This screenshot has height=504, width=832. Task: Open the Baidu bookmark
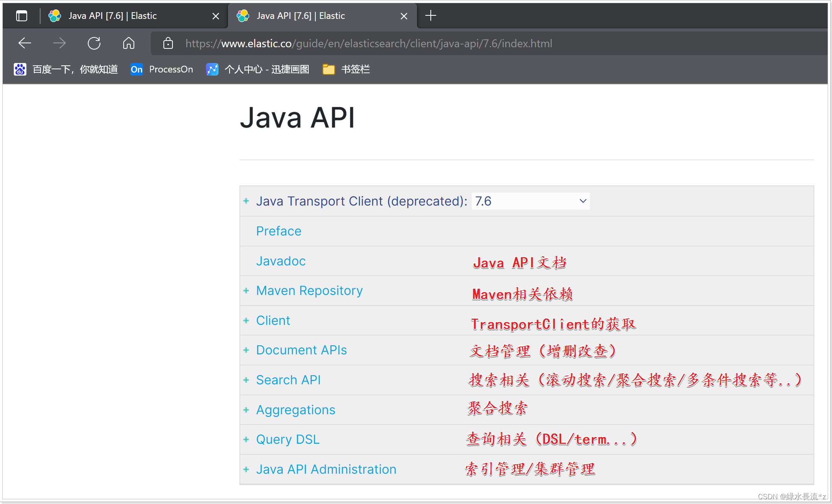tap(66, 69)
